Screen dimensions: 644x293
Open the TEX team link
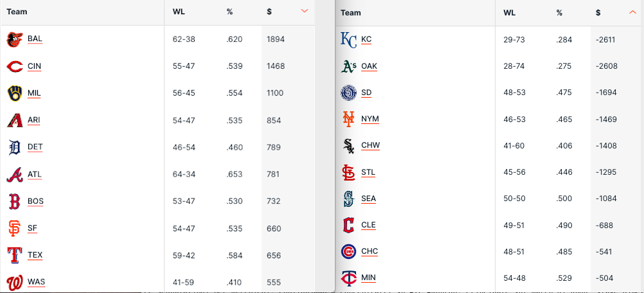(x=35, y=255)
